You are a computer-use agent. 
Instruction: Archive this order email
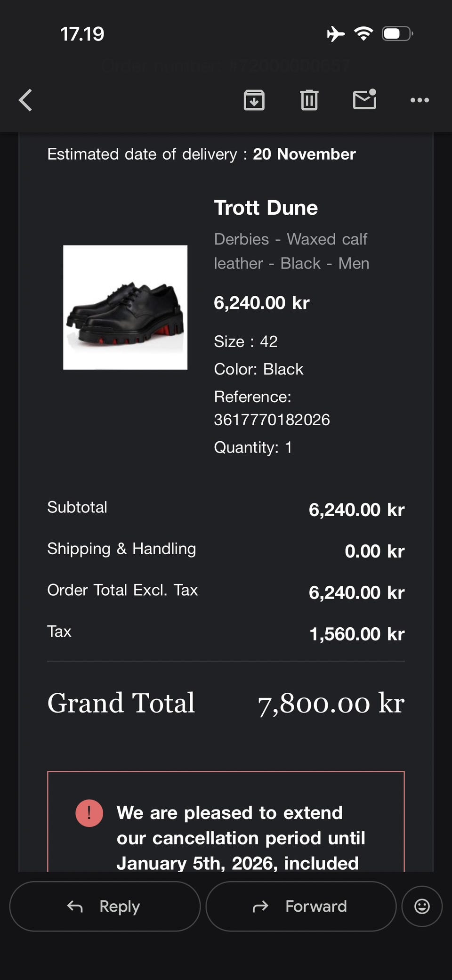254,100
